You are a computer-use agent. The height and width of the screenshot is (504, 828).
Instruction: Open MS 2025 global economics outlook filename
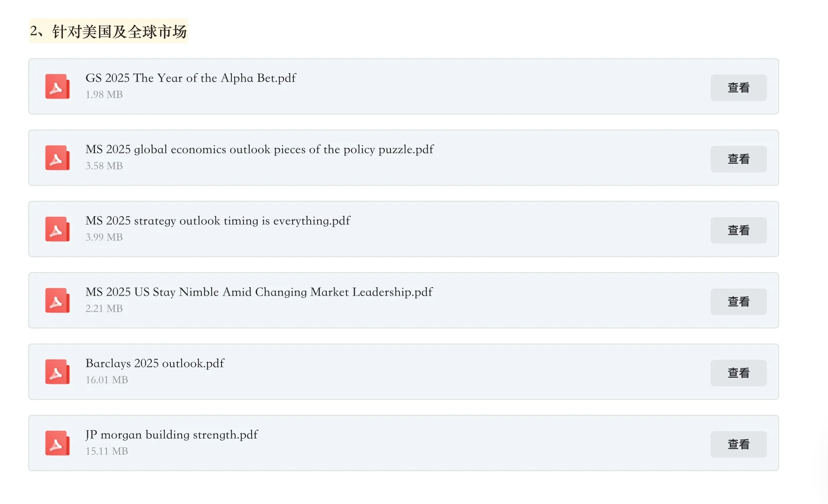point(260,150)
